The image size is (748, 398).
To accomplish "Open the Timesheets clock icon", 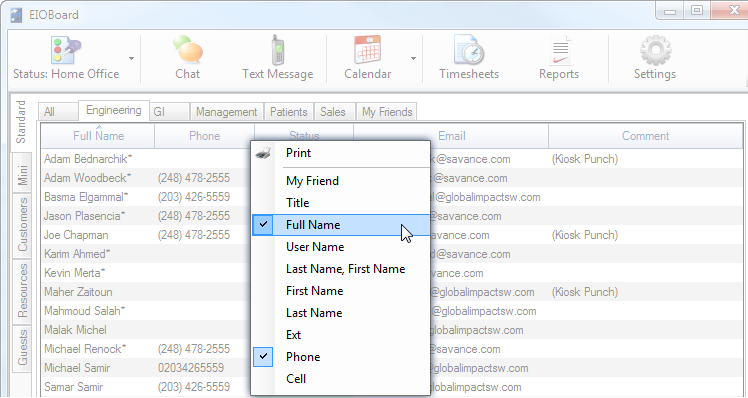I will click(x=469, y=50).
